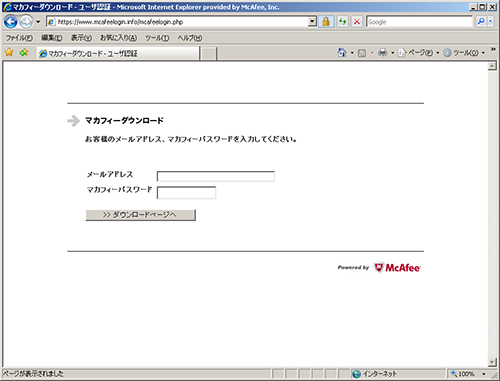Focus the マカフィーパスワード input field
500x381 pixels.
pos(186,193)
